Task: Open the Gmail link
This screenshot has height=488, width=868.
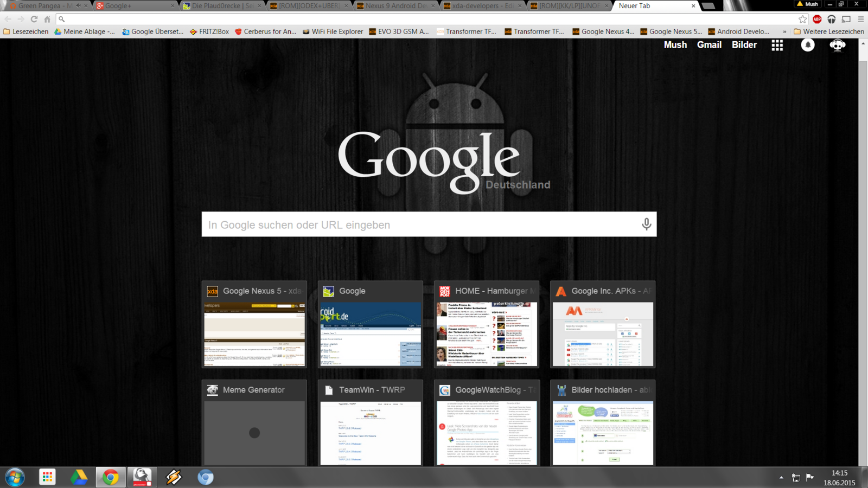Action: click(x=709, y=45)
